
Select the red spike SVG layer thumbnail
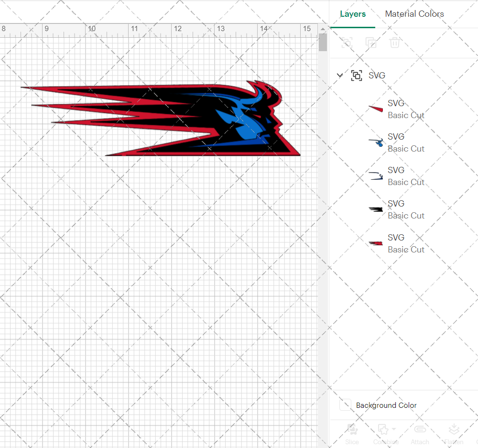(x=376, y=109)
